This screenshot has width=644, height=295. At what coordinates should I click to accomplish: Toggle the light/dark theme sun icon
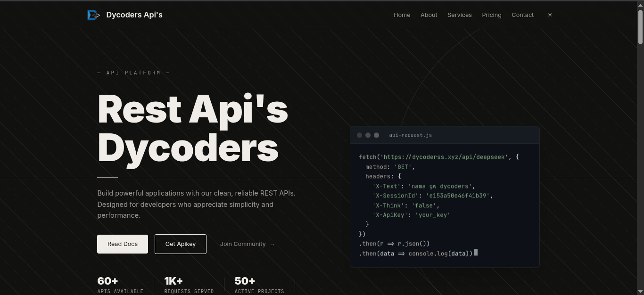tap(550, 15)
